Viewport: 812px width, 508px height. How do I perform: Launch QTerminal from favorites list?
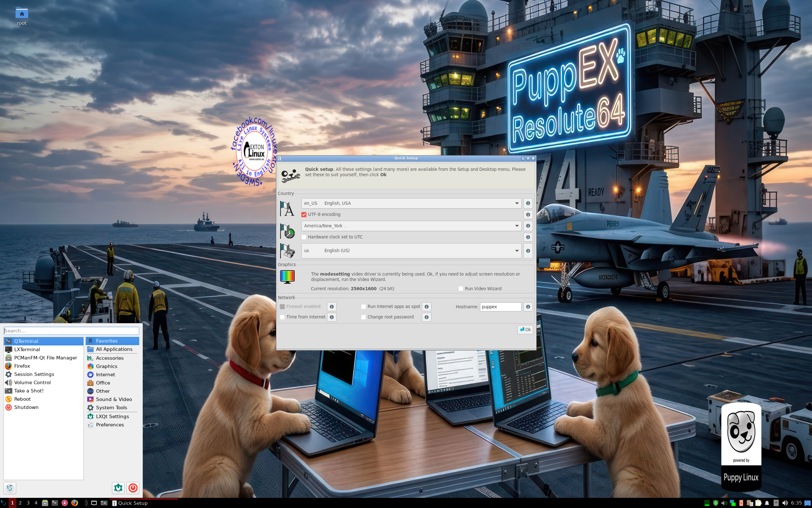coord(44,341)
